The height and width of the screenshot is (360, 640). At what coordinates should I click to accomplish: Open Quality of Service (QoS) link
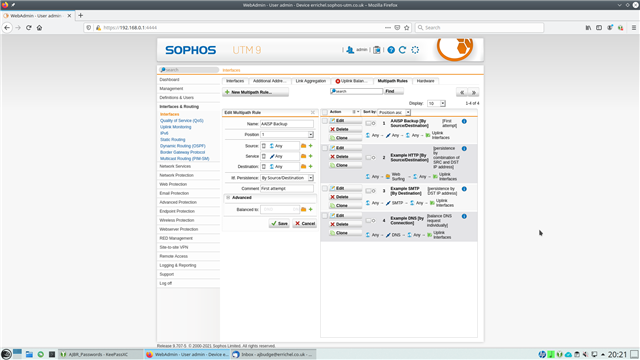[x=182, y=121]
